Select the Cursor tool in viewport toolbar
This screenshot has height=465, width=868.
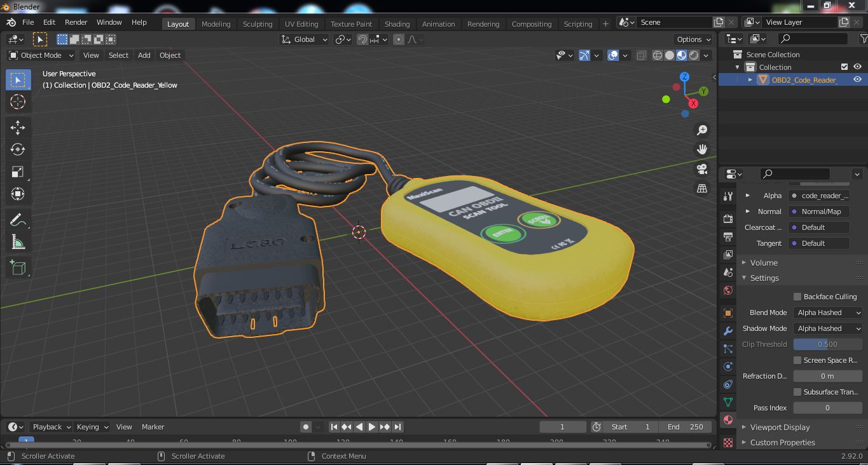tap(18, 102)
